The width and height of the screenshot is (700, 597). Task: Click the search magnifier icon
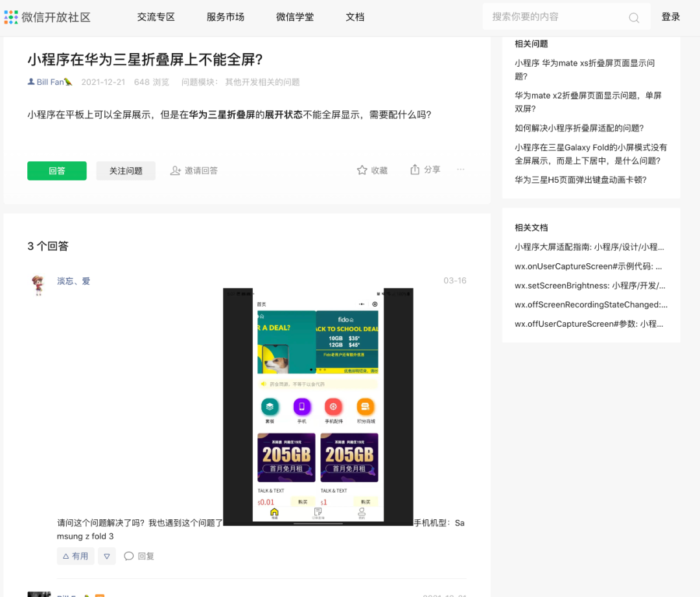coord(634,18)
